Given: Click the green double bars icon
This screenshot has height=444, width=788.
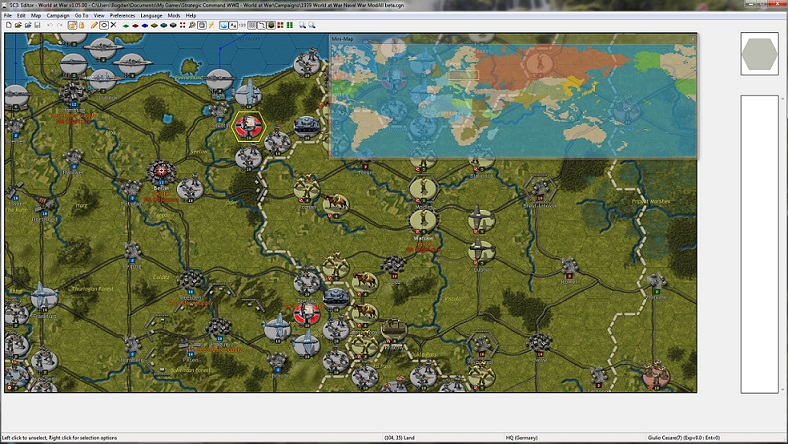Looking at the screenshot, I should click(x=289, y=25).
